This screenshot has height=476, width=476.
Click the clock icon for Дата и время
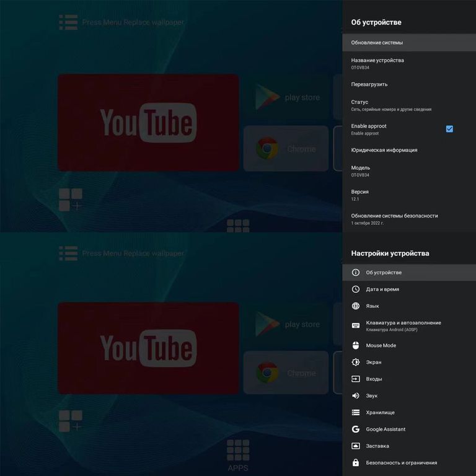[x=356, y=289]
